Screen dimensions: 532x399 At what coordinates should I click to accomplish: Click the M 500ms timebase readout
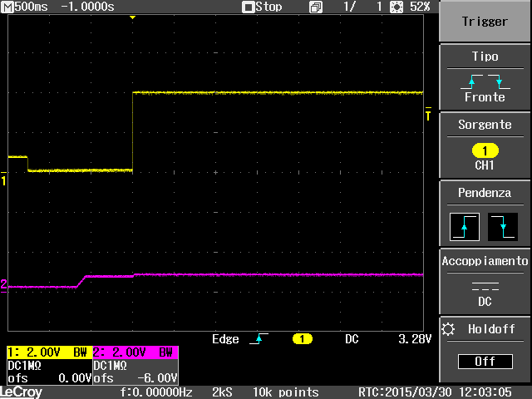(x=24, y=7)
